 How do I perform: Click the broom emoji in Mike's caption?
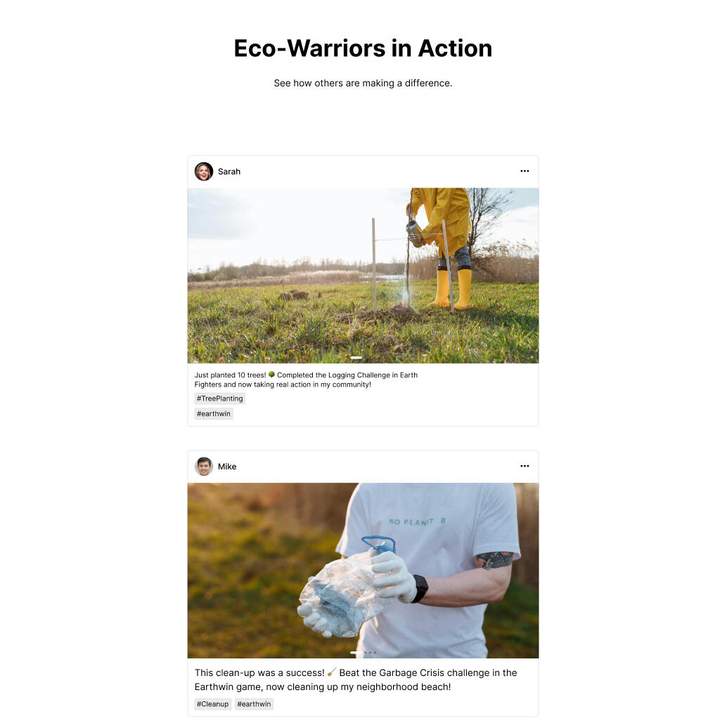332,672
